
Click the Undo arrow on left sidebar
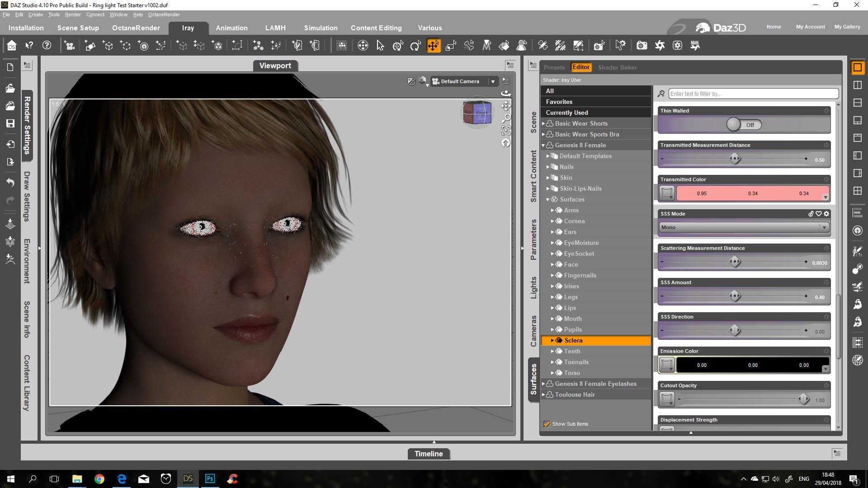click(x=10, y=183)
